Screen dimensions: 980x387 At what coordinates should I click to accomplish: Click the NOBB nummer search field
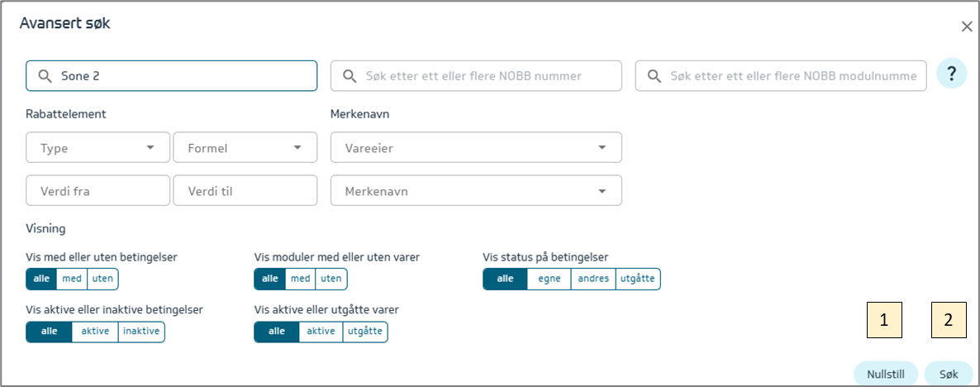pos(476,76)
